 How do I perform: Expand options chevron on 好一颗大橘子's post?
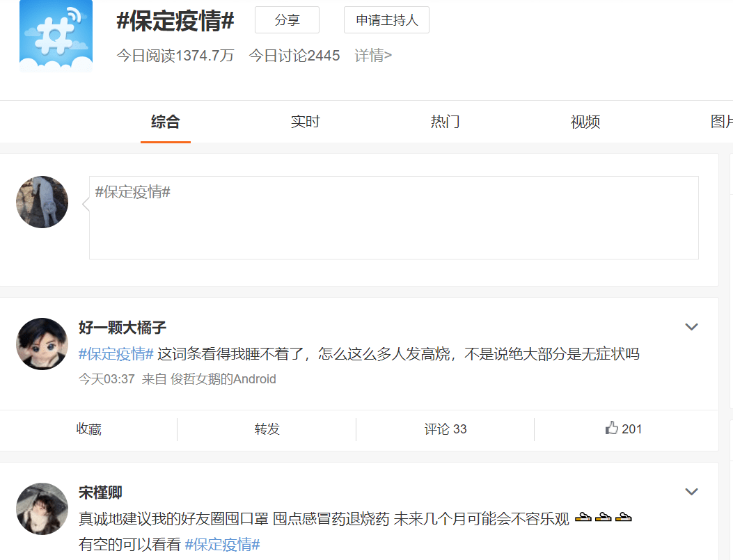coord(691,327)
